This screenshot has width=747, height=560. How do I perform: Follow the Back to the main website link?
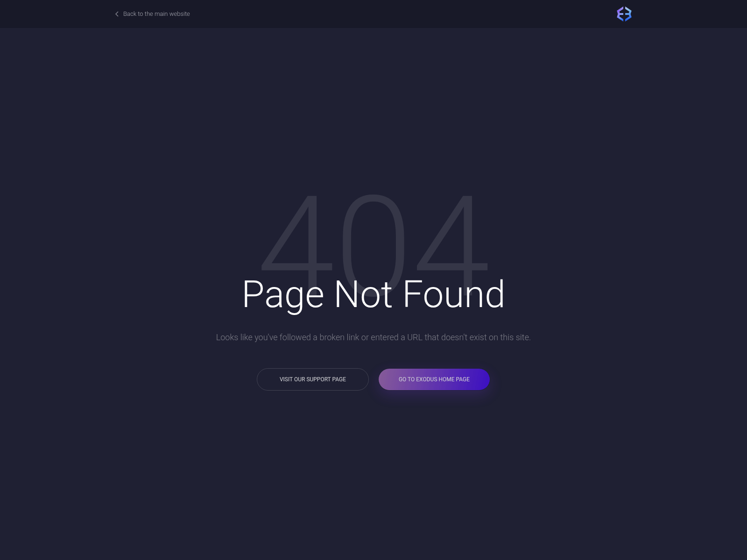(x=156, y=14)
